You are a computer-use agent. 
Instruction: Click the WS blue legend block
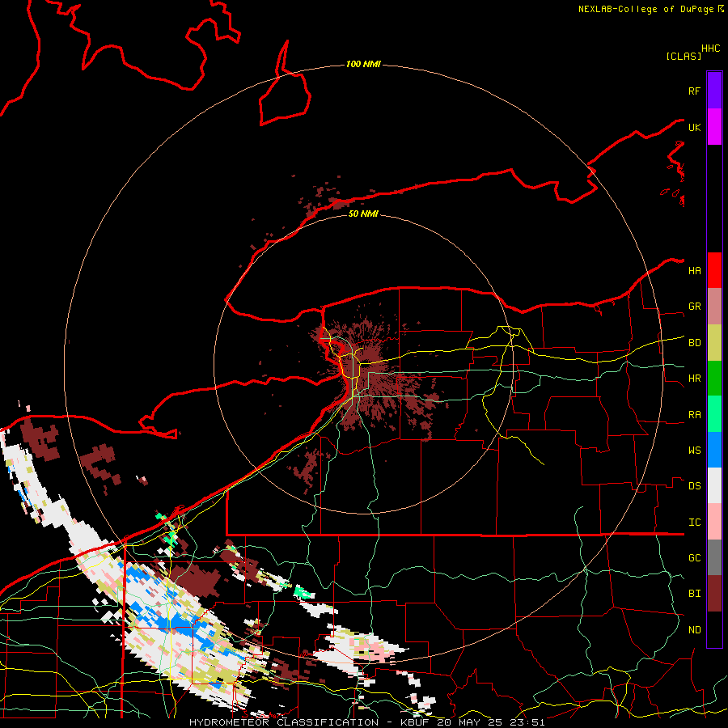click(x=714, y=450)
